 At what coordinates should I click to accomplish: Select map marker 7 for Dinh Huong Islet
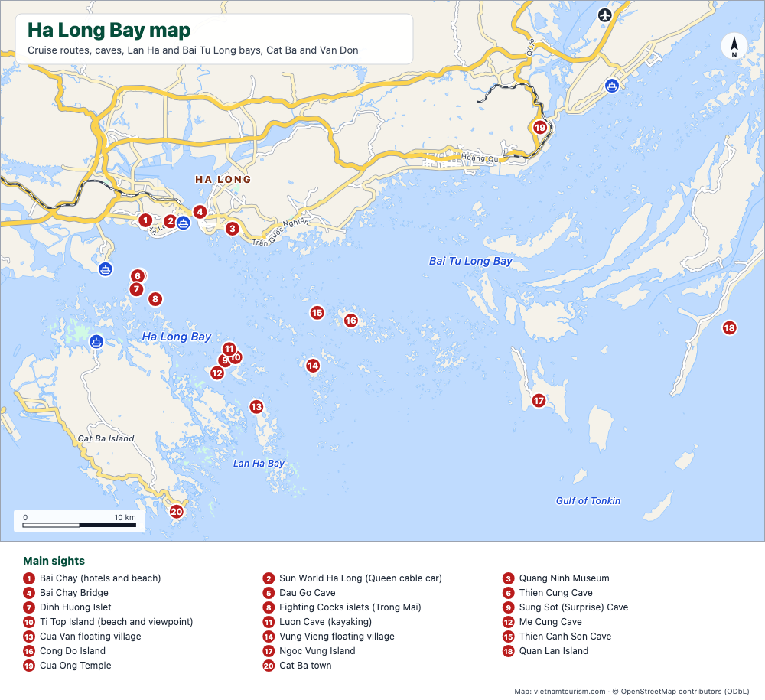(136, 289)
